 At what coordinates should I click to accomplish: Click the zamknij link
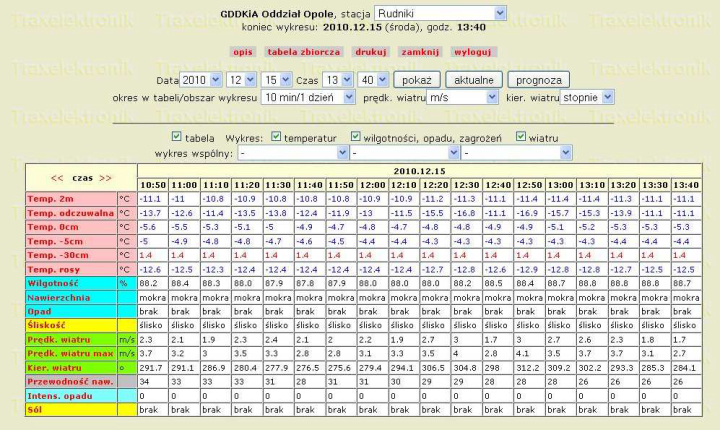coord(420,52)
